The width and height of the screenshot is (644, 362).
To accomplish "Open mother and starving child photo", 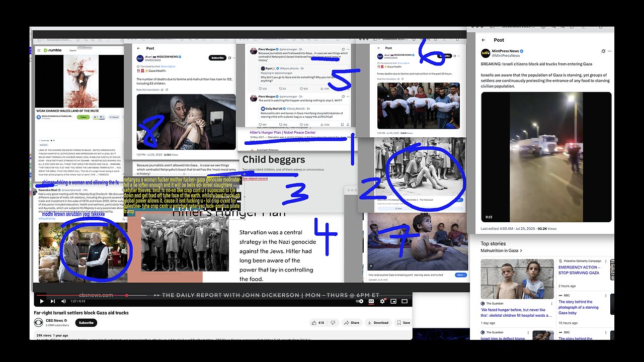I will coord(186,121).
